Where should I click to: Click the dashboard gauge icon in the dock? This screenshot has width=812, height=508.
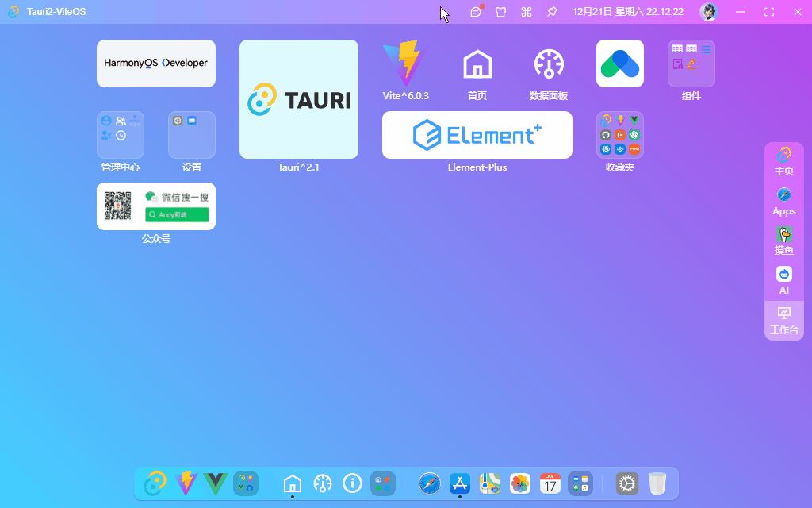click(x=323, y=483)
